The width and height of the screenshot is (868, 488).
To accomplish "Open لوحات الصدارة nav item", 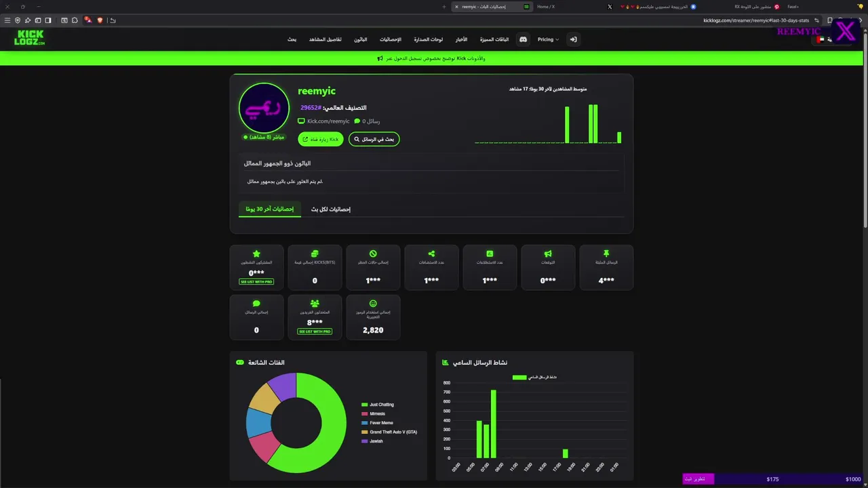I will click(429, 39).
